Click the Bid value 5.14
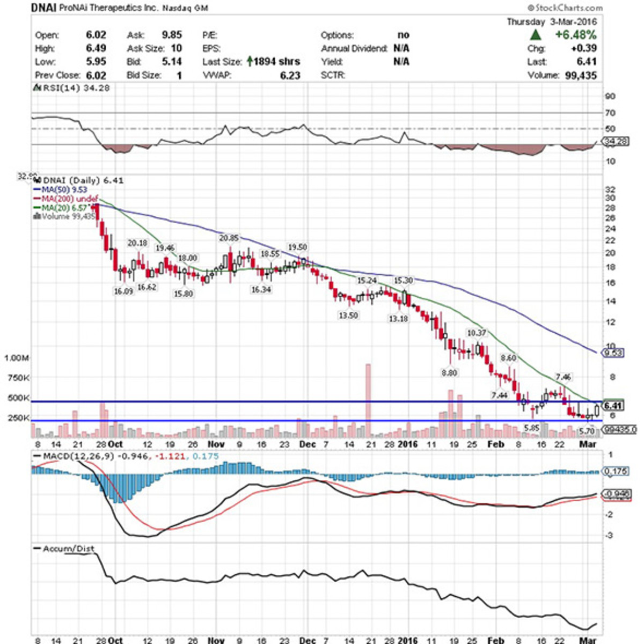The image size is (644, 644). click(x=172, y=62)
